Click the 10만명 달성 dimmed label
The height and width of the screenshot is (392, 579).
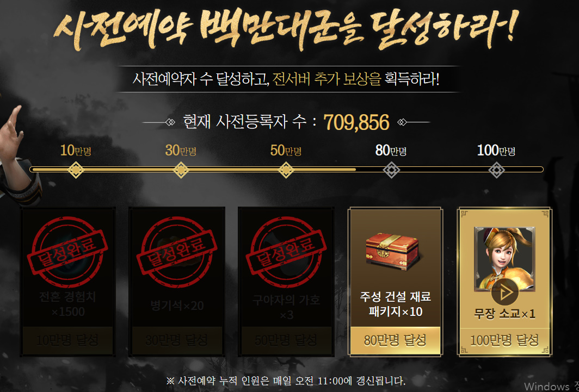[x=67, y=340]
